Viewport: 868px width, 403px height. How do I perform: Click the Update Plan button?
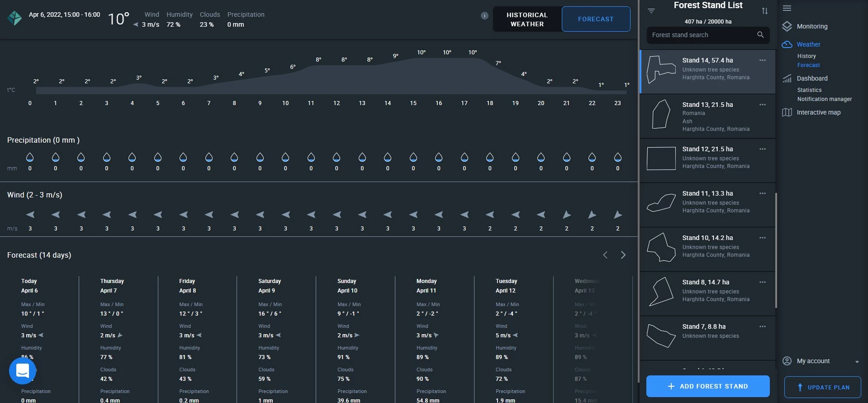(822, 387)
